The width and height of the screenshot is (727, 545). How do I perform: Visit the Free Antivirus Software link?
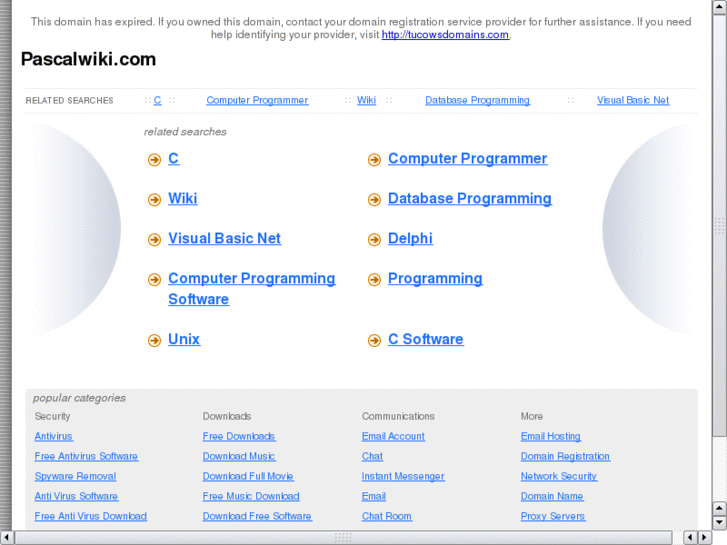(x=86, y=457)
